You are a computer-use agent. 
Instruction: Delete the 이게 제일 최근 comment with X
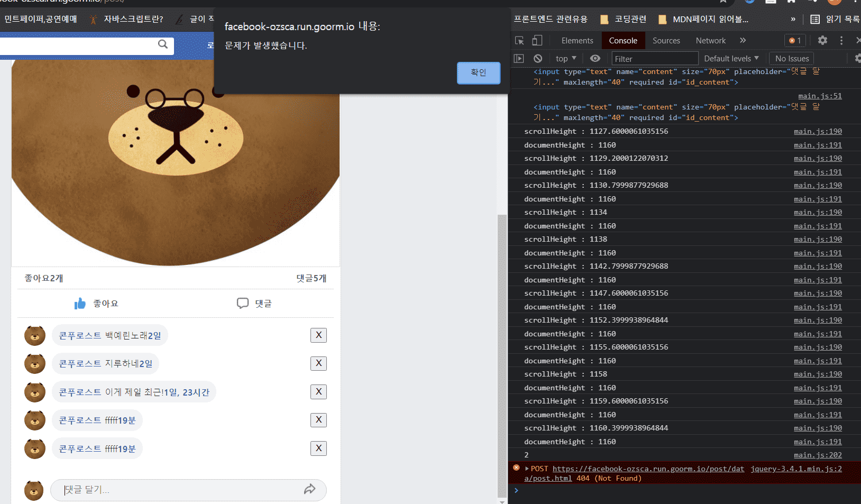318,392
